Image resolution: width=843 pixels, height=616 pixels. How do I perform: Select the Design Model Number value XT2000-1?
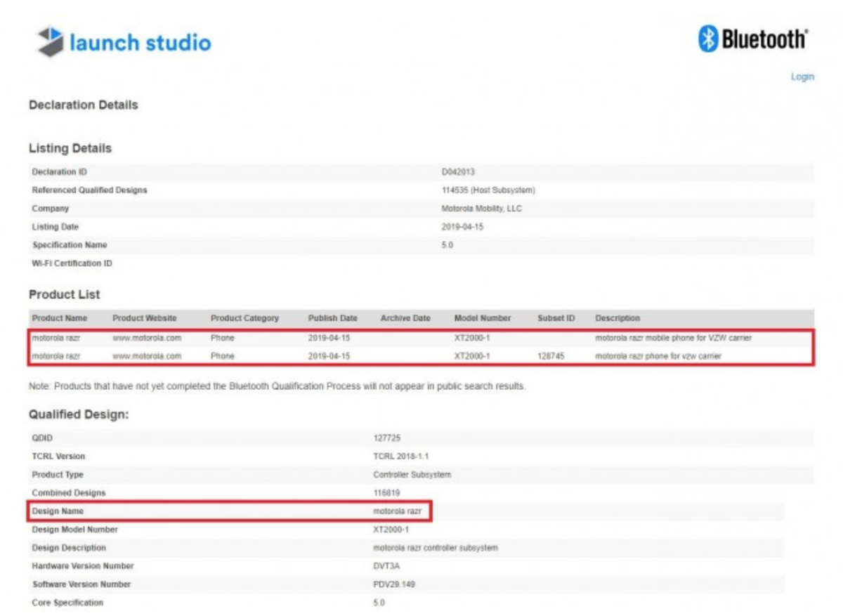click(391, 529)
